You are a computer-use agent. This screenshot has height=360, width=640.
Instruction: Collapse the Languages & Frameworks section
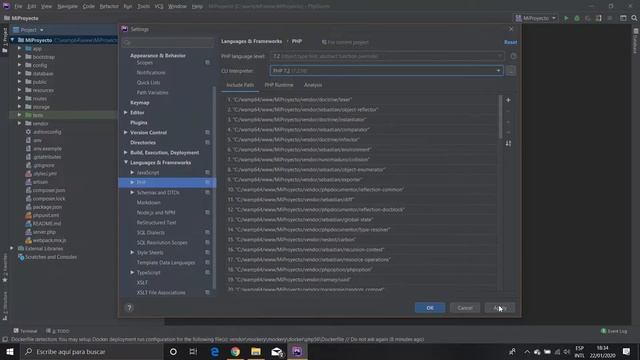tap(126, 162)
